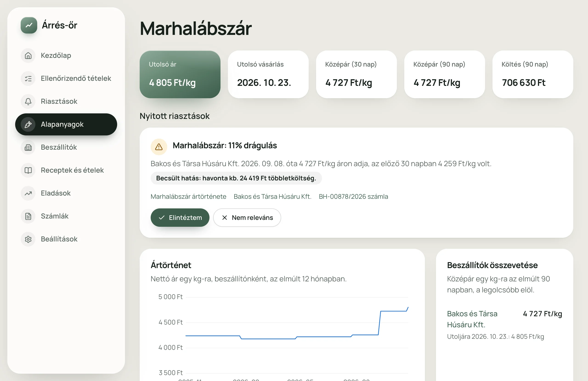Go to Ellenőrizendő tételek
Viewport: 588px width, 381px height.
66,78
